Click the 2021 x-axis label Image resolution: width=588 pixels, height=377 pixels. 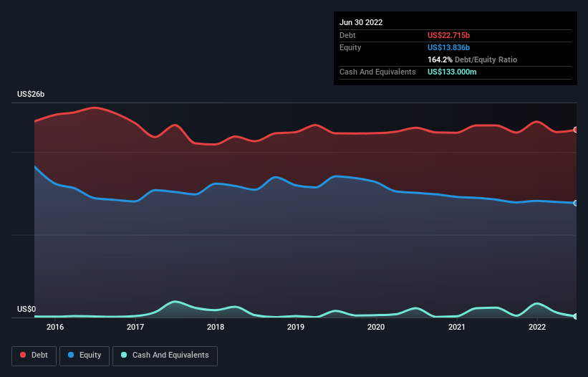coord(457,327)
